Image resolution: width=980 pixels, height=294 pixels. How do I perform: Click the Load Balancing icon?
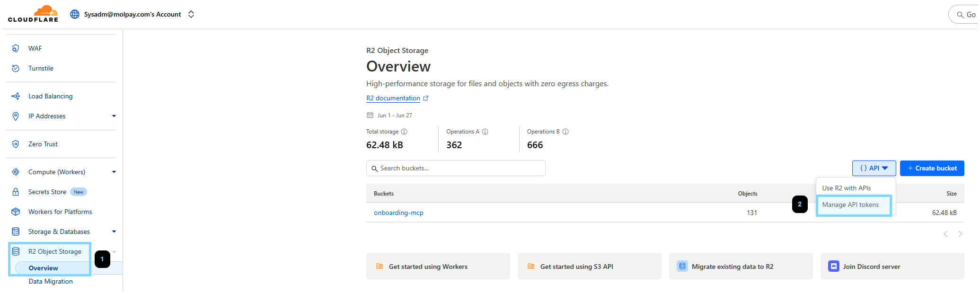tap(16, 96)
